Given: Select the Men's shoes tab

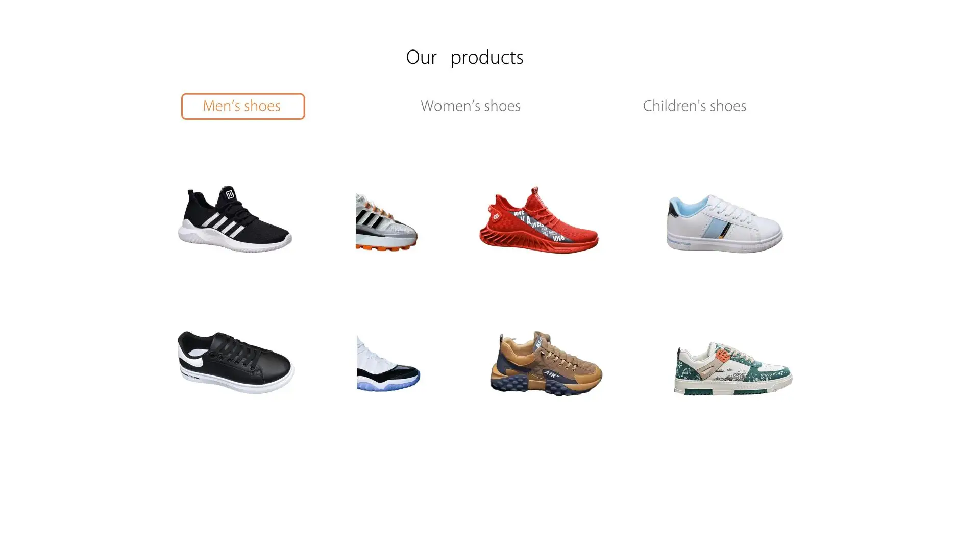Looking at the screenshot, I should [x=243, y=106].
